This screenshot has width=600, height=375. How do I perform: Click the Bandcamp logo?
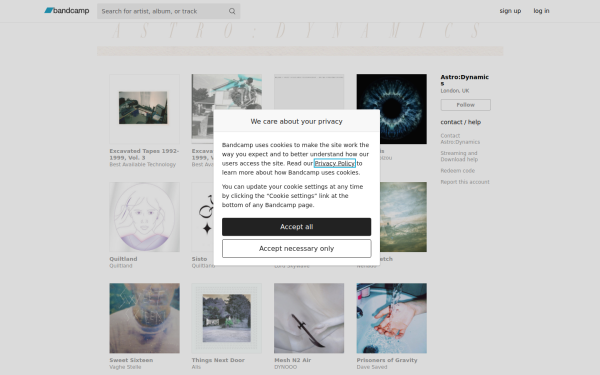[67, 11]
